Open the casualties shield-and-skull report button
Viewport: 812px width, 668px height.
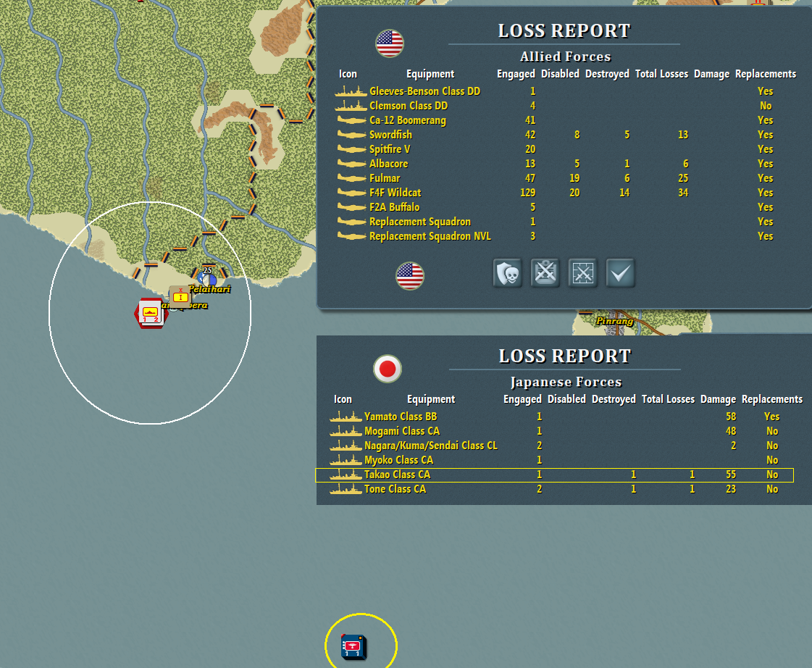[x=507, y=273]
